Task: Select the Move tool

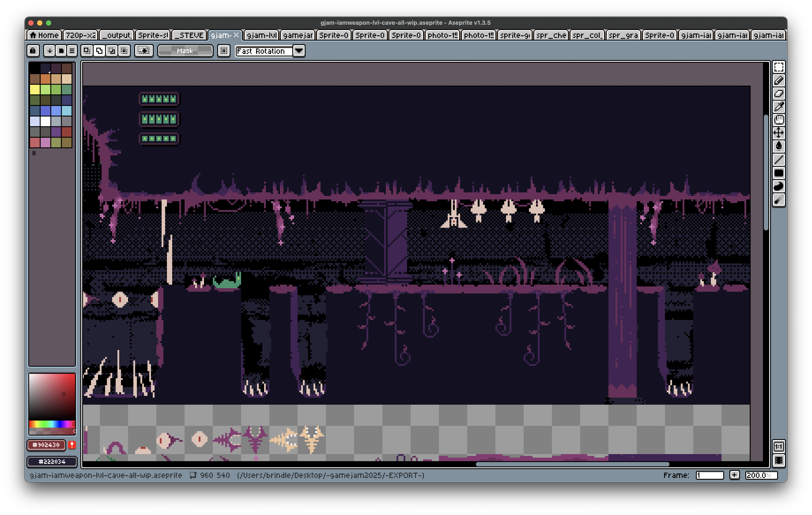Action: tap(779, 133)
